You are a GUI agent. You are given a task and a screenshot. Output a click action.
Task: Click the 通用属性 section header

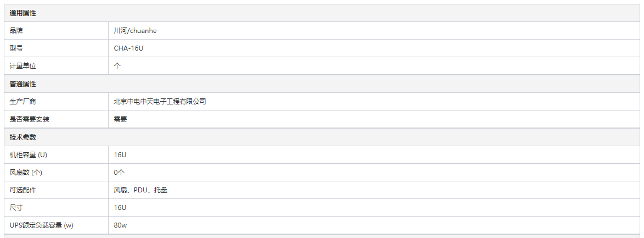point(321,13)
